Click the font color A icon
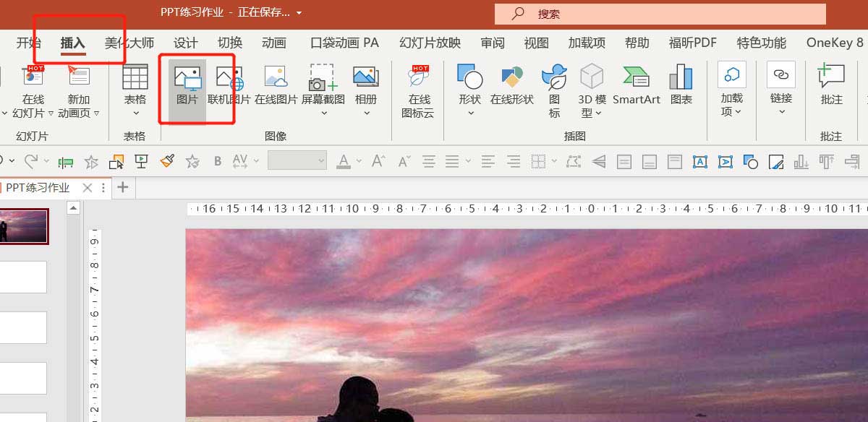 pos(344,161)
